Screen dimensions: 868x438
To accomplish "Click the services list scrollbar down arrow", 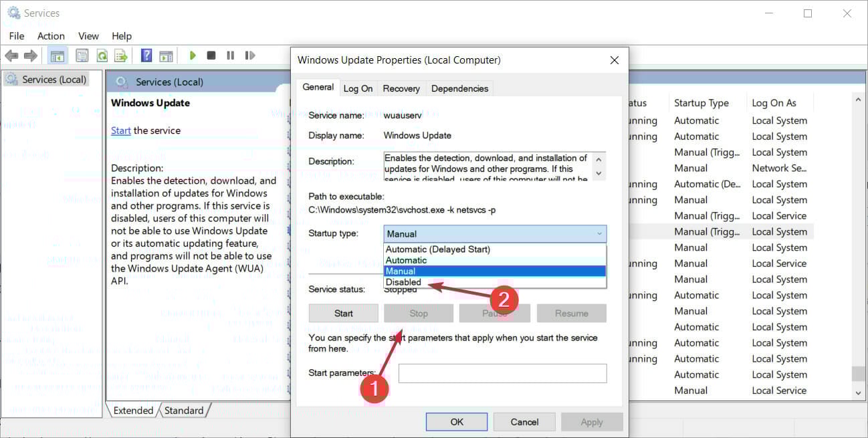I will (x=858, y=394).
